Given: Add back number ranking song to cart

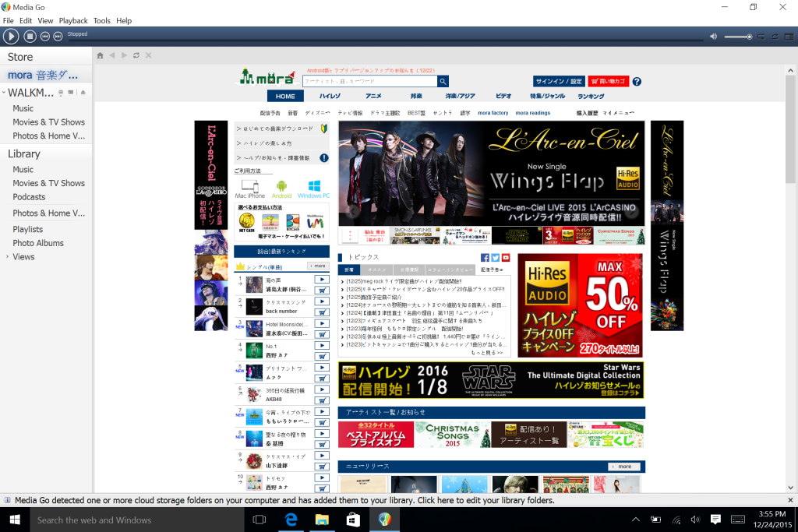Looking at the screenshot, I should click(x=322, y=312).
